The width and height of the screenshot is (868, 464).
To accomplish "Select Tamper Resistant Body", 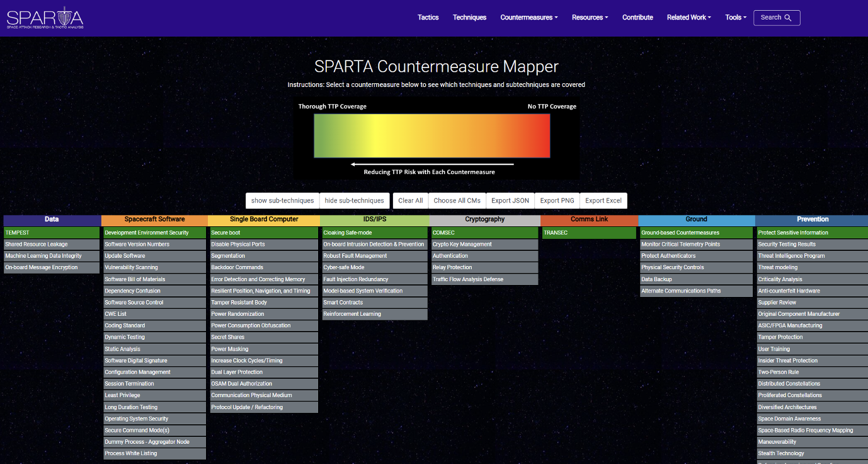I will click(x=264, y=303).
